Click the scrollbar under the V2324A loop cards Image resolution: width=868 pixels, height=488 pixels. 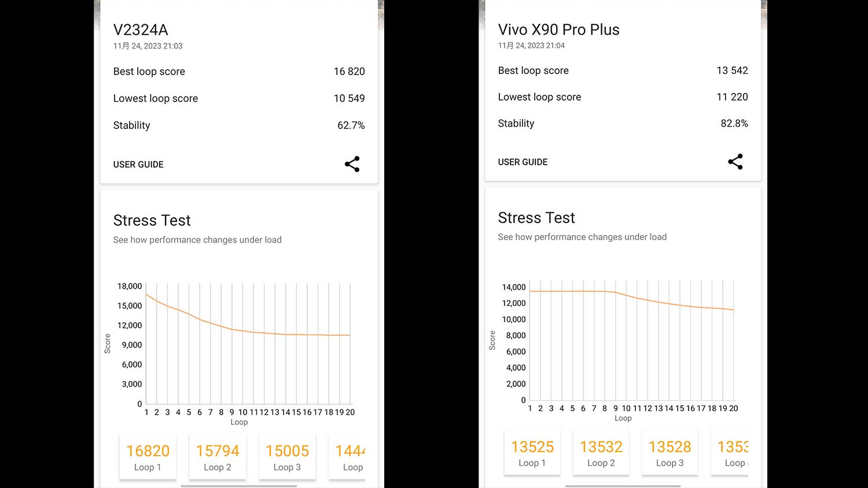point(239,486)
